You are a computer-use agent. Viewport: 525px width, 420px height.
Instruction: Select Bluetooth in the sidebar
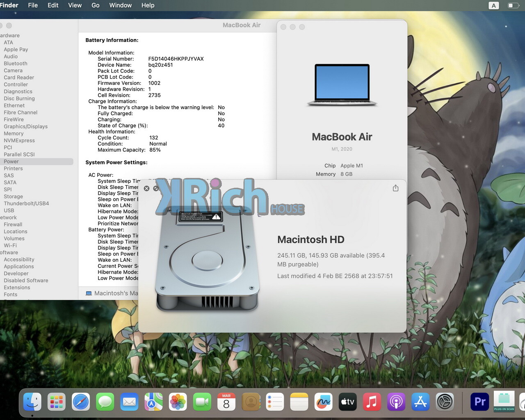point(16,64)
